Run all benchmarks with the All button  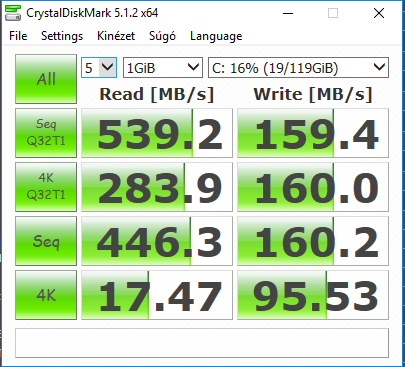point(46,79)
